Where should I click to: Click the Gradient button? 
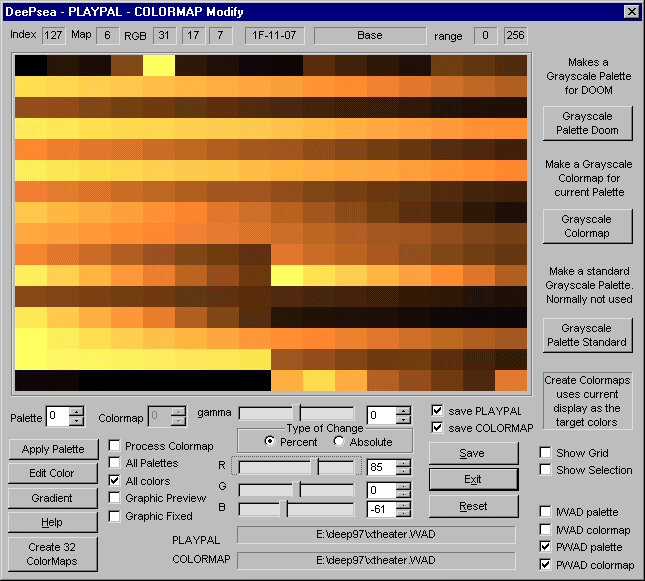[x=54, y=498]
